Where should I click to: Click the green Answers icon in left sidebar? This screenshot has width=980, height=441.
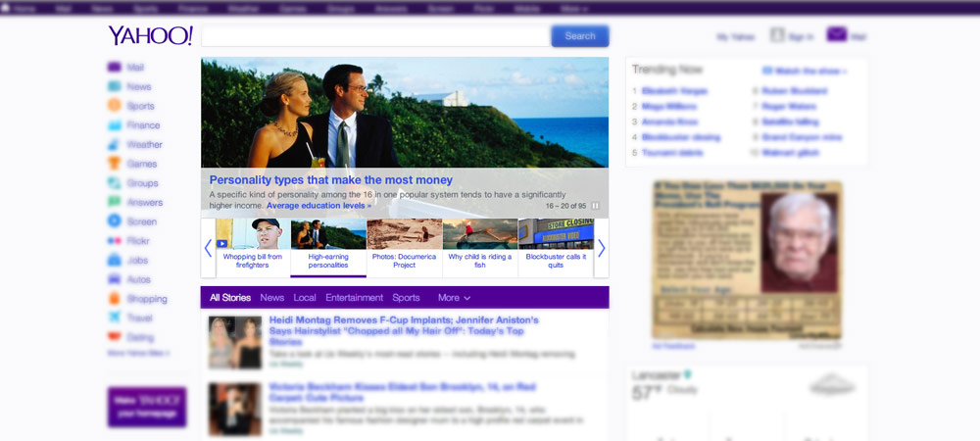(x=115, y=202)
